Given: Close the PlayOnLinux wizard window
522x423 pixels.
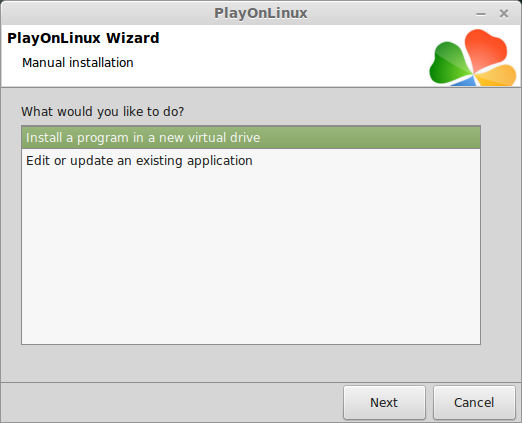Looking at the screenshot, I should pos(504,14).
